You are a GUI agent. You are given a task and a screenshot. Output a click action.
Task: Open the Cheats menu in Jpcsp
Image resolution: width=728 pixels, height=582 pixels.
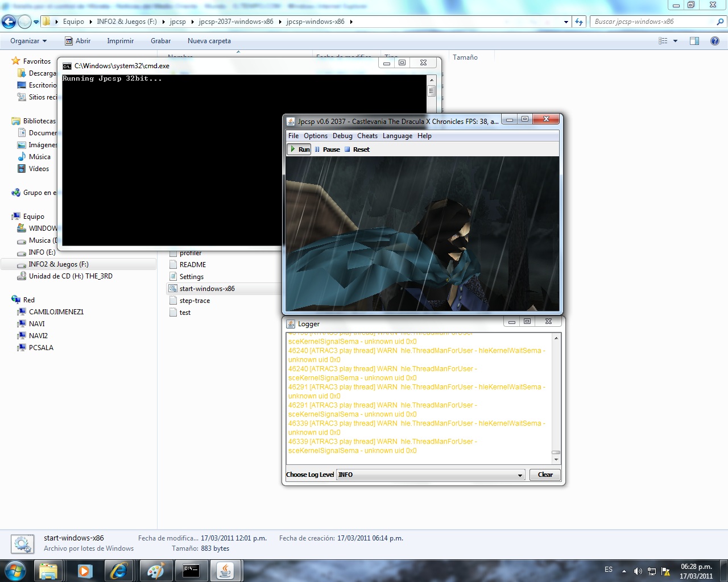(x=367, y=136)
